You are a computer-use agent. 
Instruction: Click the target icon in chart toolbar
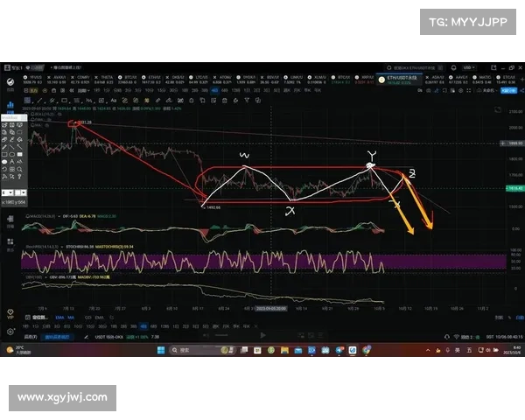[45, 90]
